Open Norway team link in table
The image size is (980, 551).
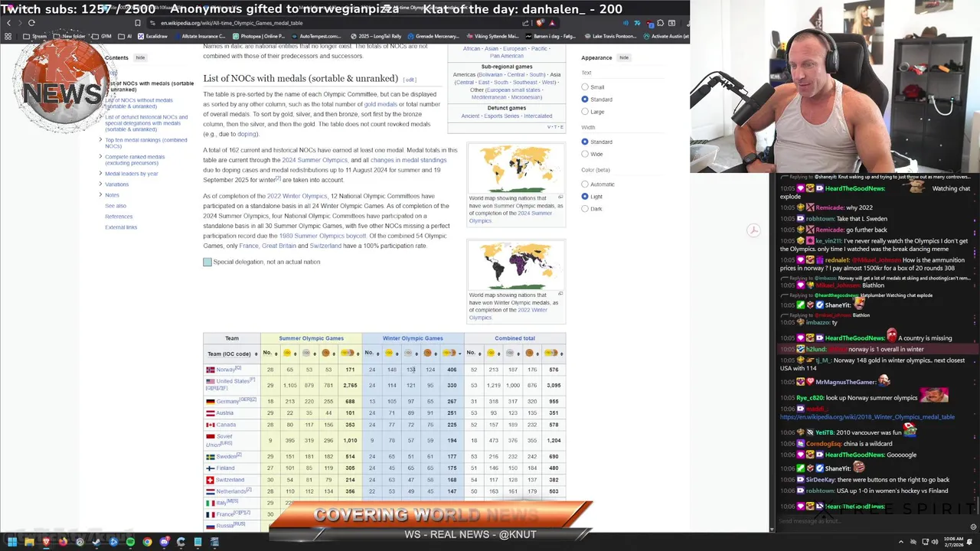pos(225,370)
